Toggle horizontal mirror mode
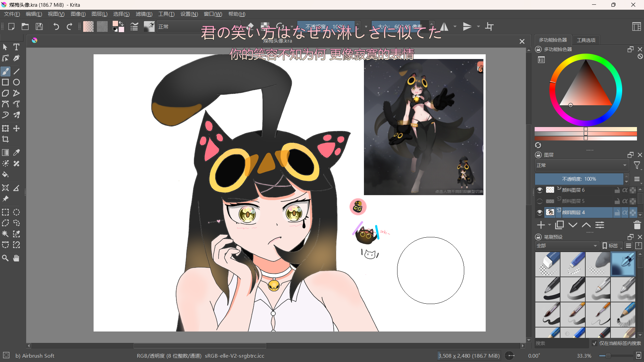 click(x=444, y=26)
